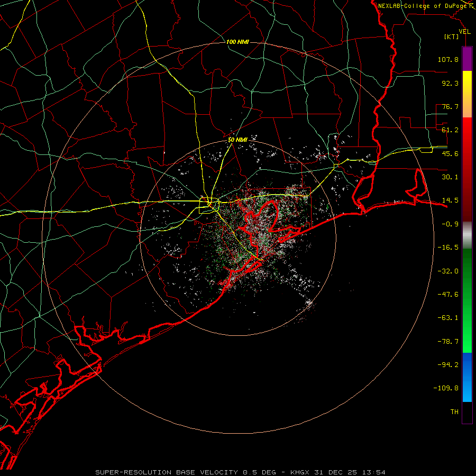Select the -94.2 velocity scale value
This screenshot has height=476, width=476.
[x=448, y=365]
